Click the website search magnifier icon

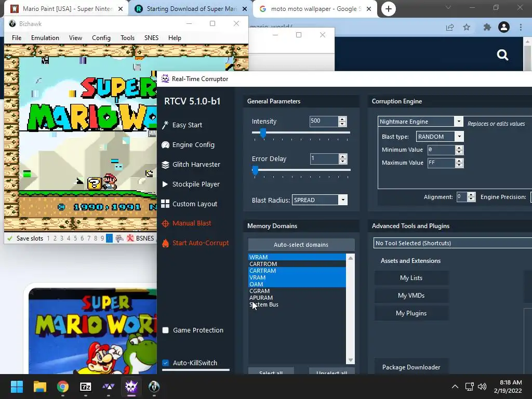[x=502, y=55]
